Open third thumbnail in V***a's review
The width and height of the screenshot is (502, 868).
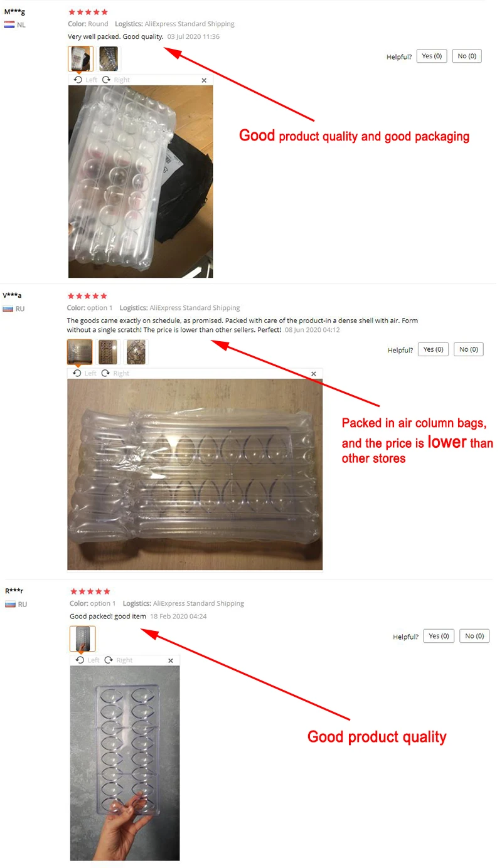[136, 352]
